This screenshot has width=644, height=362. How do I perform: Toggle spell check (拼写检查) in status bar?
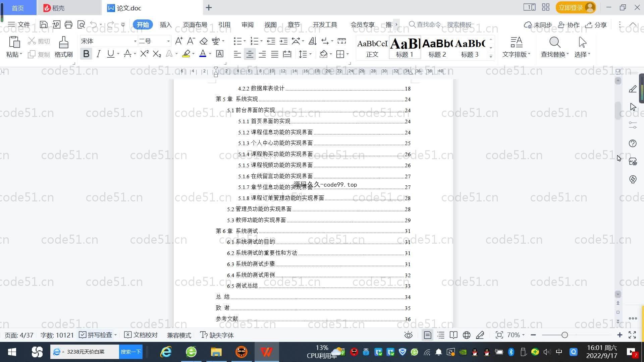click(97, 335)
